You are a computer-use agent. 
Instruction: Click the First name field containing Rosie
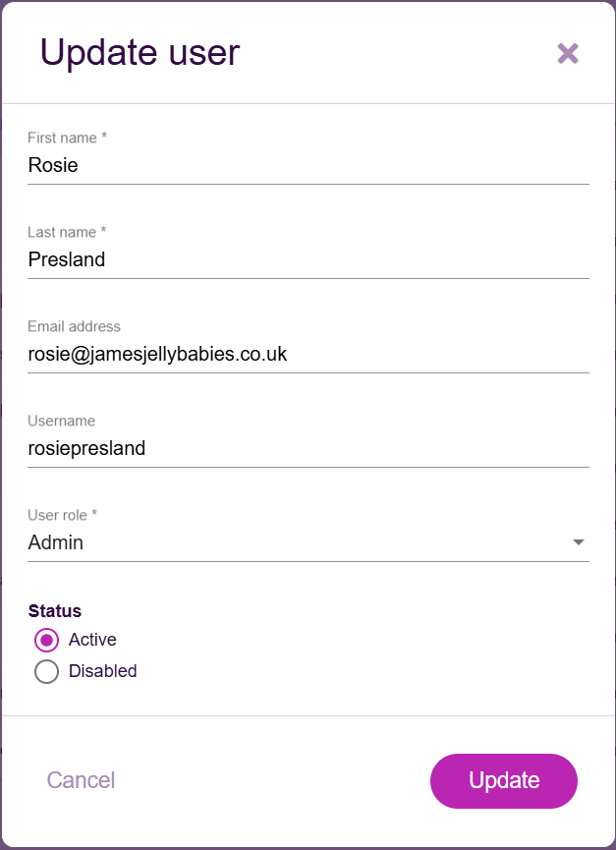pos(308,165)
